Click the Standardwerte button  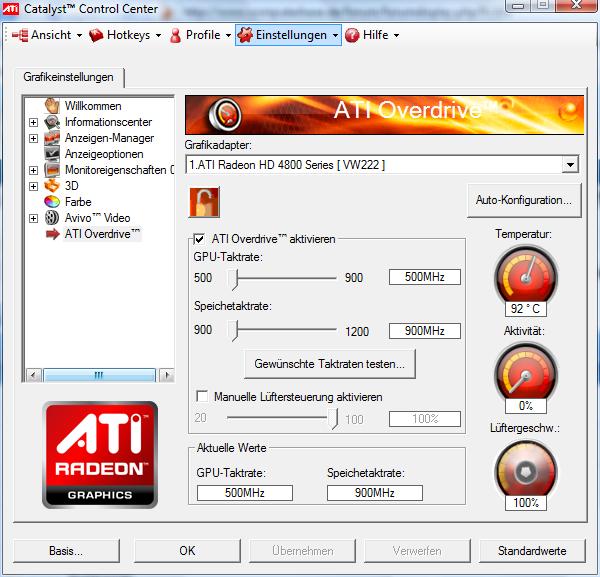(x=532, y=551)
